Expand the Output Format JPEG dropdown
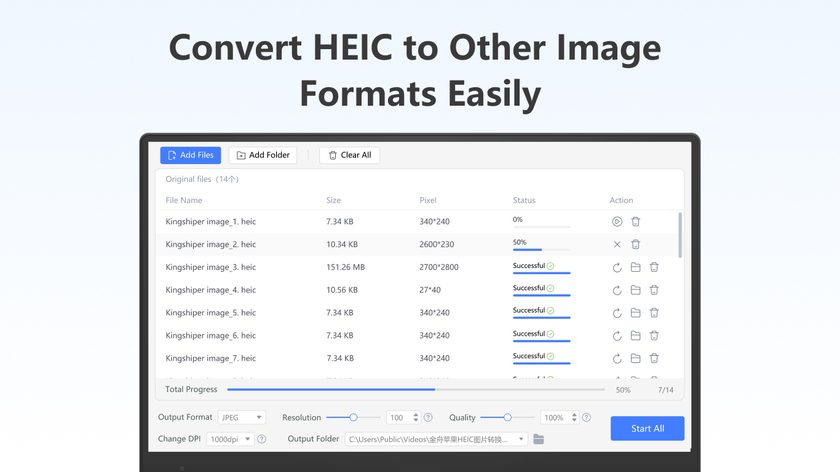The image size is (840, 472). (x=241, y=418)
